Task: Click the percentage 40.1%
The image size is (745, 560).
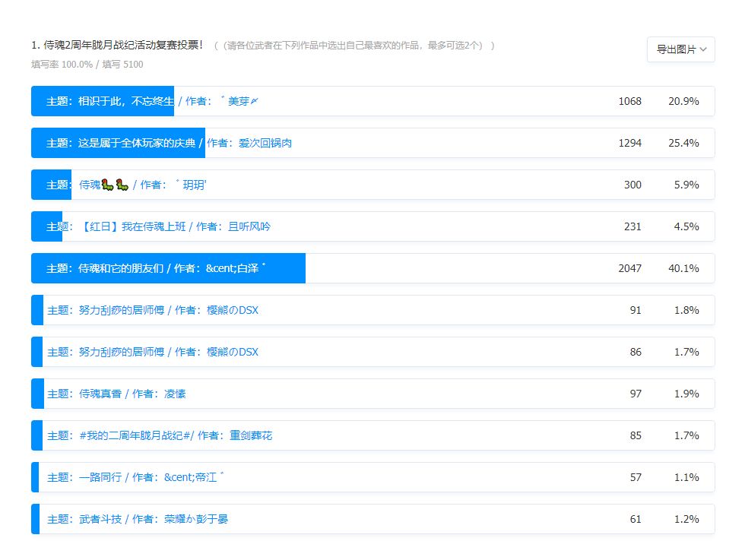Action: [x=683, y=268]
